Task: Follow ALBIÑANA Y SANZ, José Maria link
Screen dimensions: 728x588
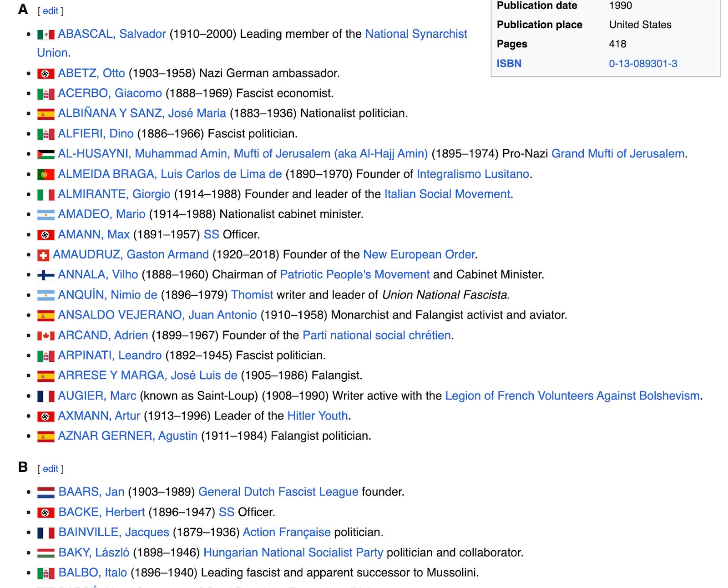Action: click(142, 113)
